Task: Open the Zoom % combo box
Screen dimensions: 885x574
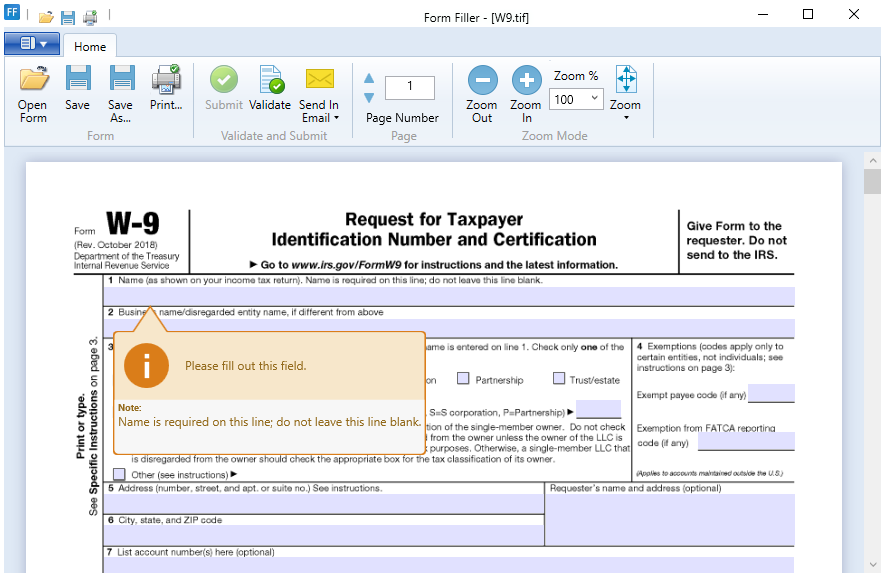Action: (x=594, y=99)
